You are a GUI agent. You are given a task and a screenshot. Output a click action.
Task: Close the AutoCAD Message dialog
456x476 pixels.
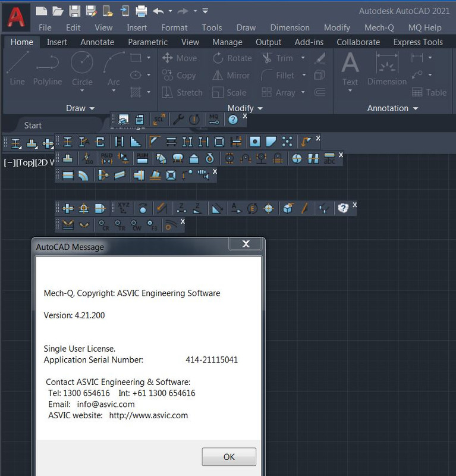click(246, 244)
